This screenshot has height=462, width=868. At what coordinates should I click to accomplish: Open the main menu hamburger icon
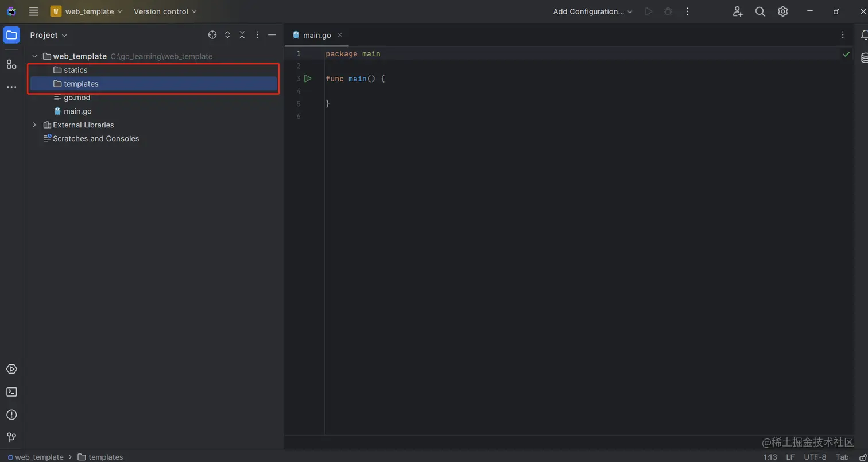(x=34, y=11)
